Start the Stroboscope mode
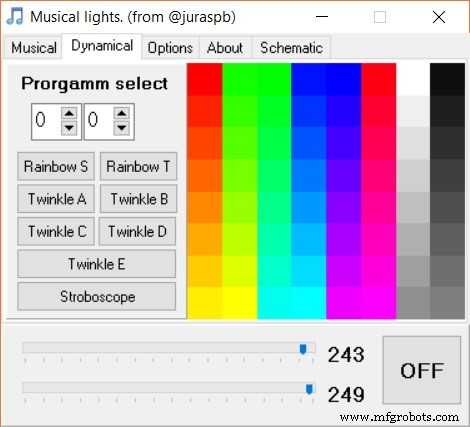Viewport: 470px width, 427px height. 97,297
